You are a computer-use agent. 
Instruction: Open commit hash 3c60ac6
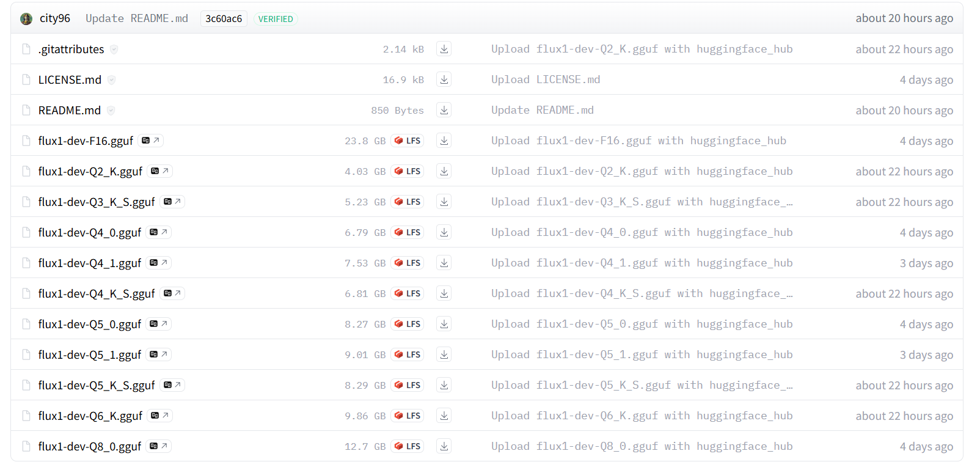click(x=224, y=19)
